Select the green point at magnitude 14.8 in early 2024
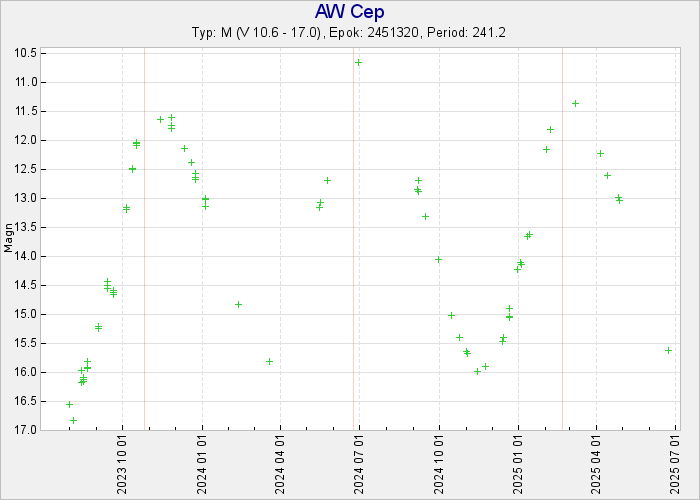 pos(238,304)
